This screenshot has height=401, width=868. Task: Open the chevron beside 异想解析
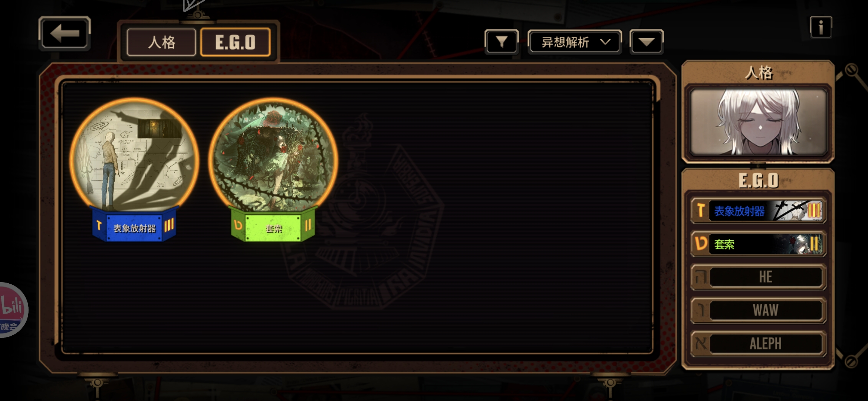(x=605, y=42)
